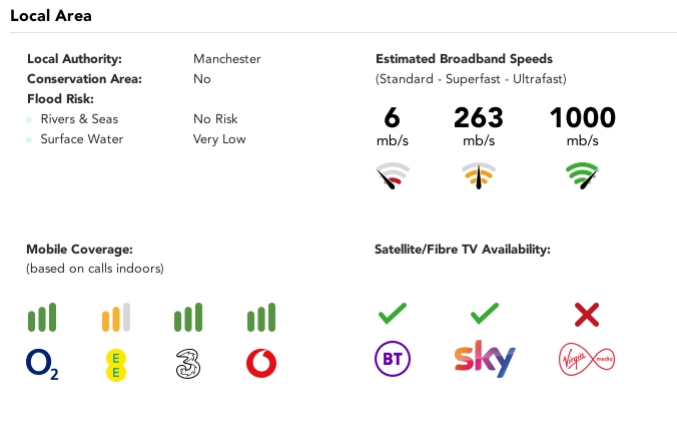Click the O2 signal strength bars
Image resolution: width=677 pixels, height=424 pixels.
tap(42, 318)
